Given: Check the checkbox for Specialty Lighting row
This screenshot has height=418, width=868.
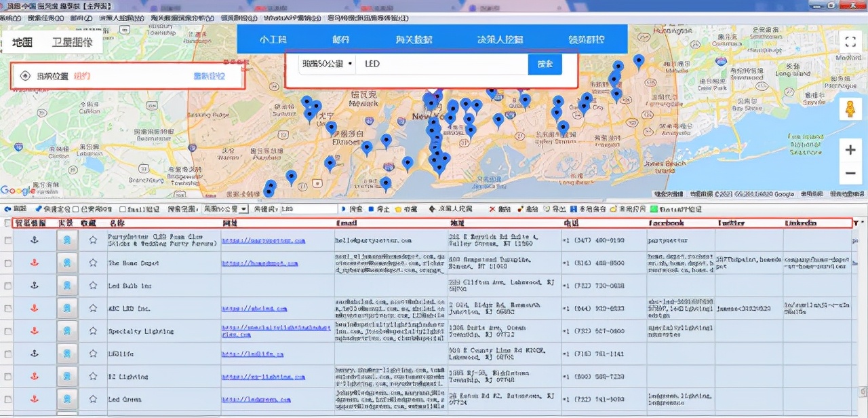Looking at the screenshot, I should pos(7,331).
